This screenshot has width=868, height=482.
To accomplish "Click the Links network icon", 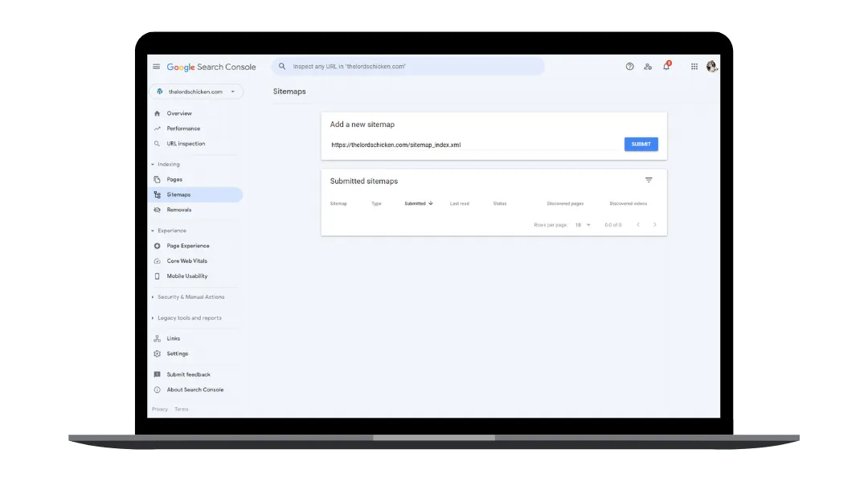I will coord(158,339).
